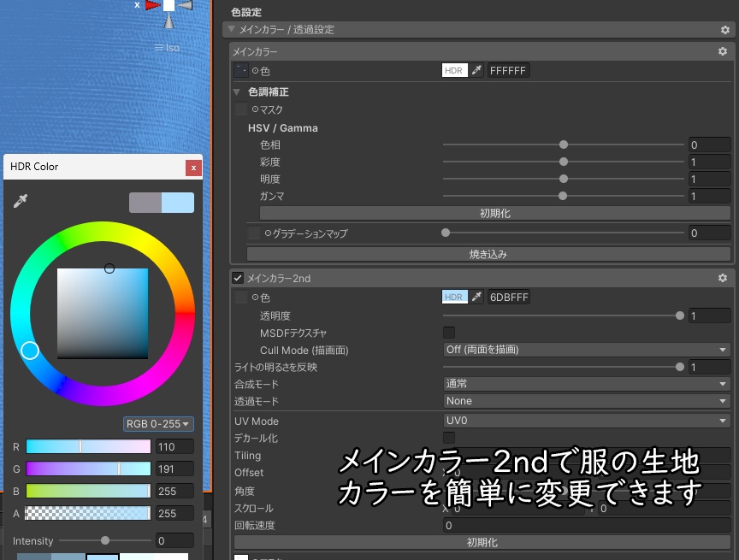Click A value field showing 255
This screenshot has height=560, width=739.
(174, 513)
